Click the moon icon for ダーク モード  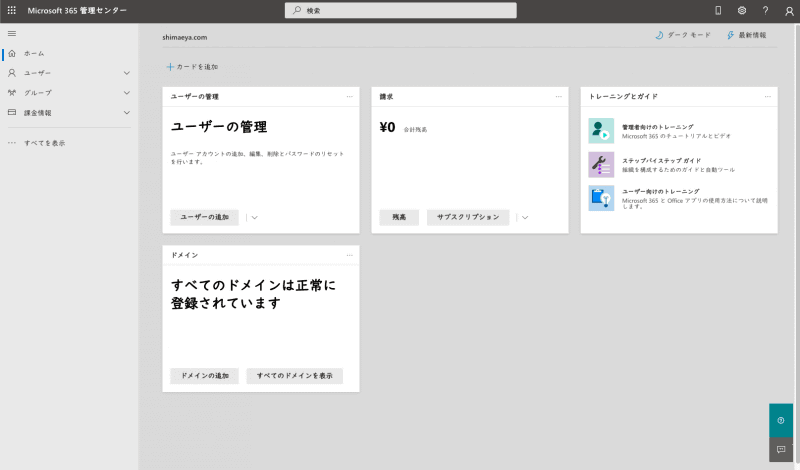659,35
